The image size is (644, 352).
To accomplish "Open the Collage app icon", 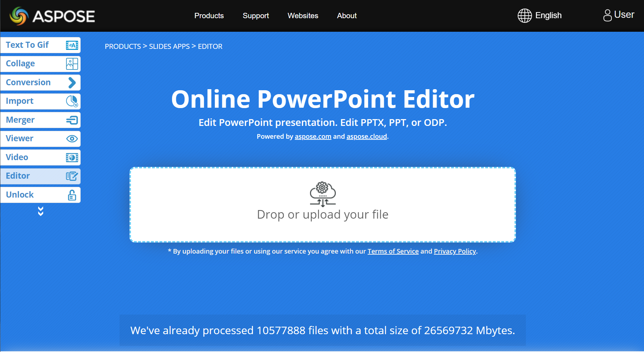I will pyautogui.click(x=72, y=64).
